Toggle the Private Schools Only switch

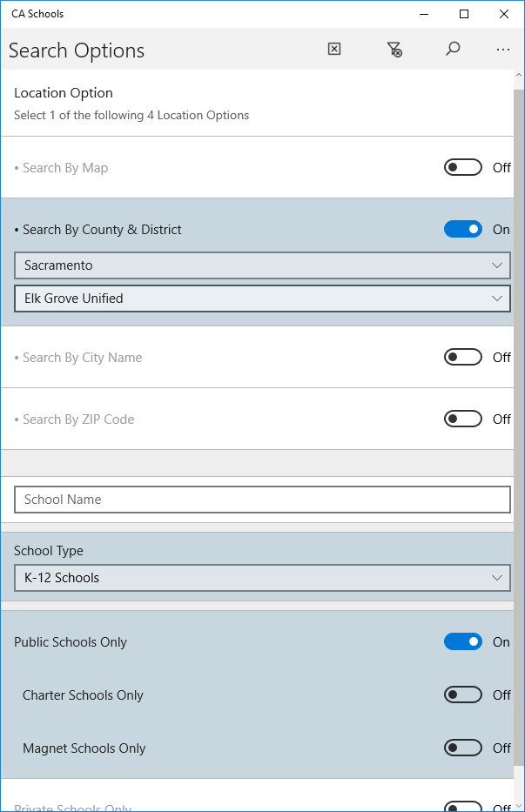pos(462,807)
